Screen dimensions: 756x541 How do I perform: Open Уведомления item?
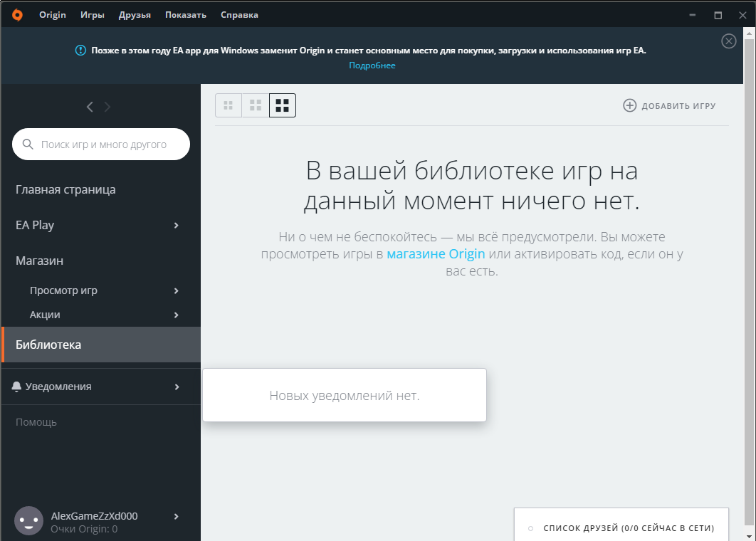[58, 387]
